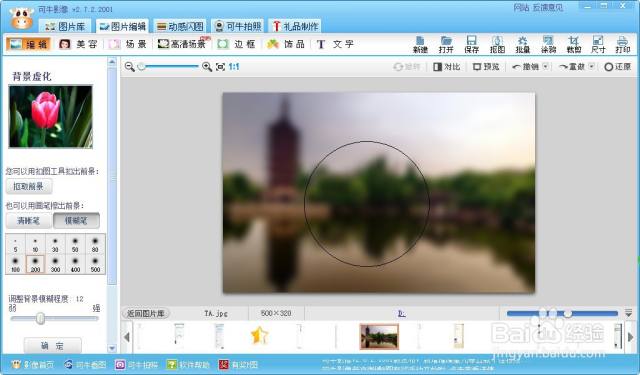Click the zoom out magnifier icon
The height and width of the screenshot is (375, 640).
pos(130,67)
